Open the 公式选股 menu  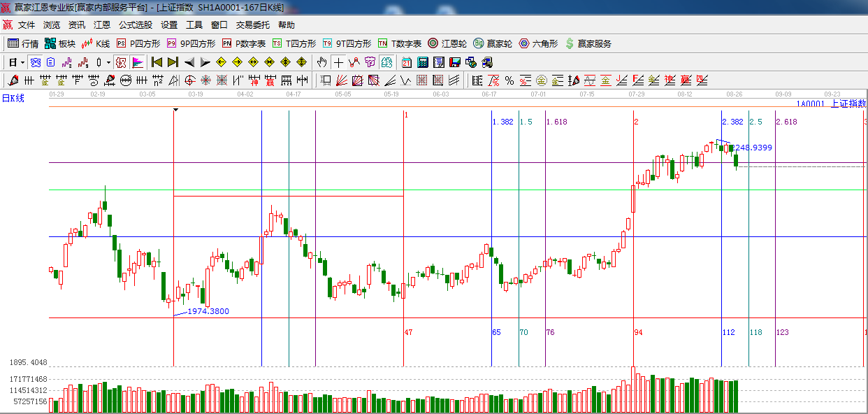tap(135, 24)
